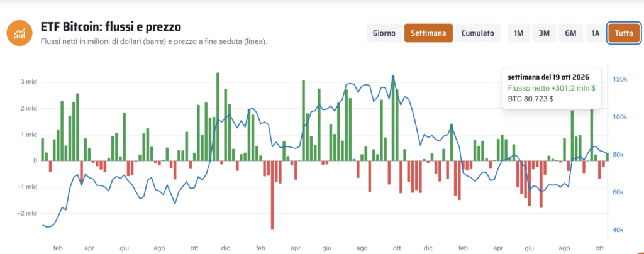Click the subtitle starting 'Flussi netti in milioni'
Image resolution: width=644 pixels, height=254 pixels.
point(154,42)
